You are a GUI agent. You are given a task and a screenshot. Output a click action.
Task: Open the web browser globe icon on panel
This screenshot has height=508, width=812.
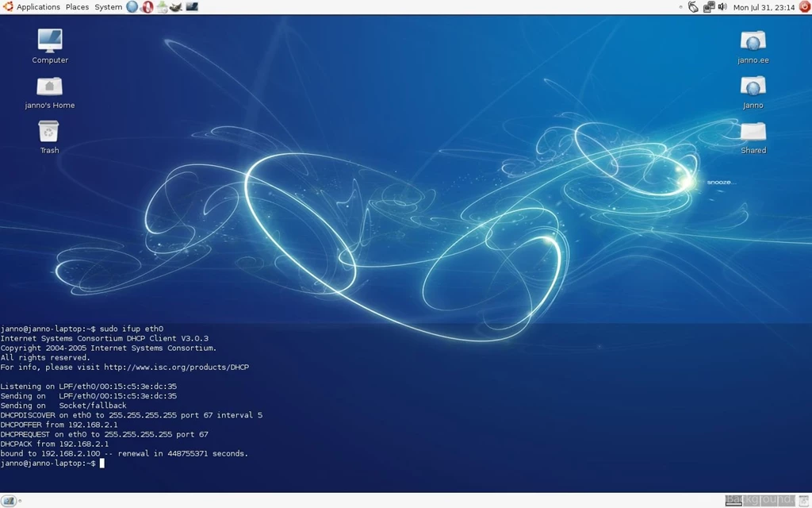pos(132,7)
